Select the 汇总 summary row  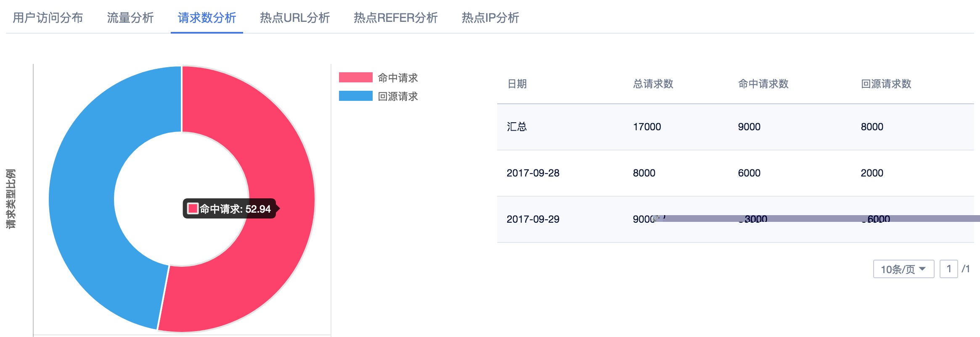point(517,127)
